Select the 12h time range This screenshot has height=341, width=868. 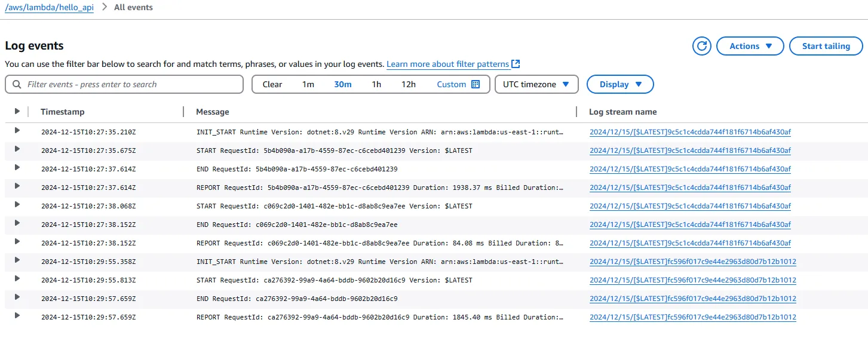pyautogui.click(x=409, y=84)
